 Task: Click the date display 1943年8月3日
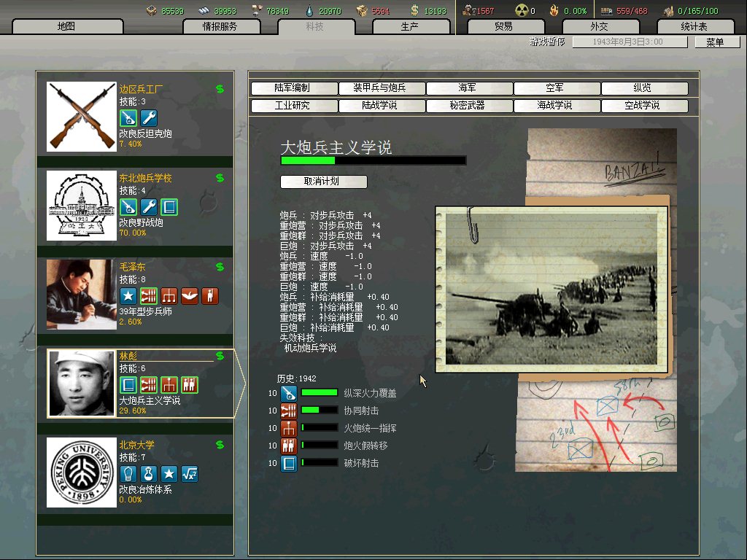pos(630,42)
